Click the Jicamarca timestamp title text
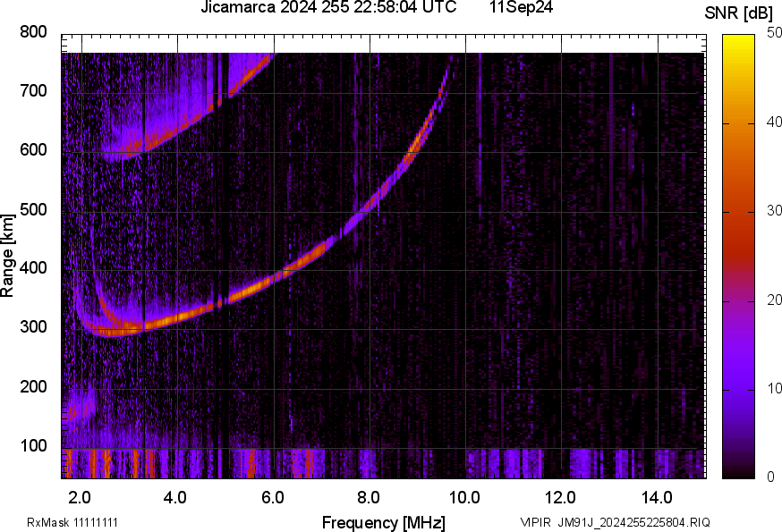The image size is (782, 532). point(330,8)
